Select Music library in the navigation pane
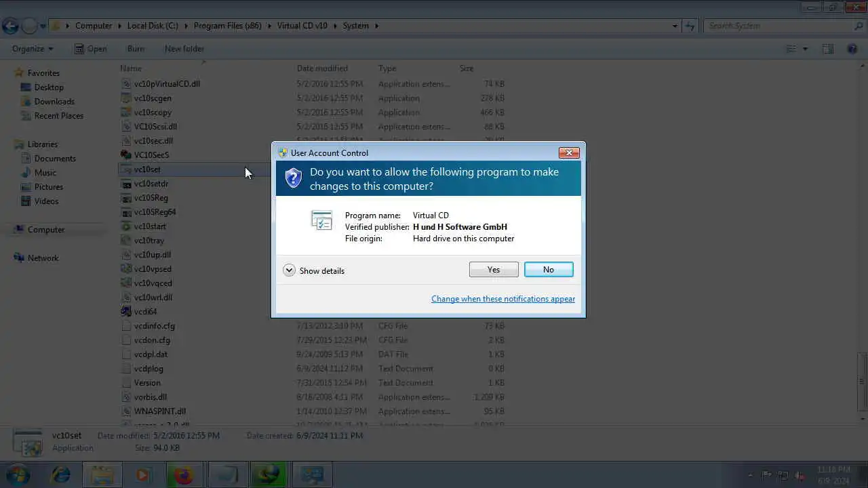Viewport: 868px width, 488px height. [x=45, y=173]
